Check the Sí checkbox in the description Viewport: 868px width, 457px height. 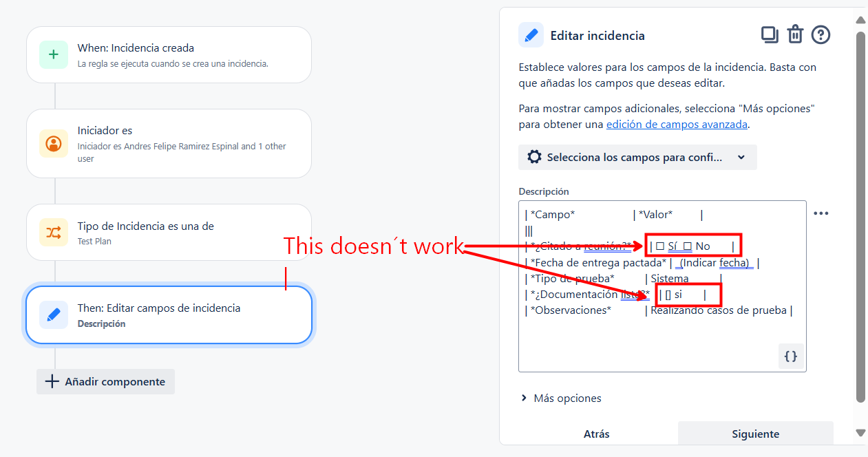click(659, 245)
